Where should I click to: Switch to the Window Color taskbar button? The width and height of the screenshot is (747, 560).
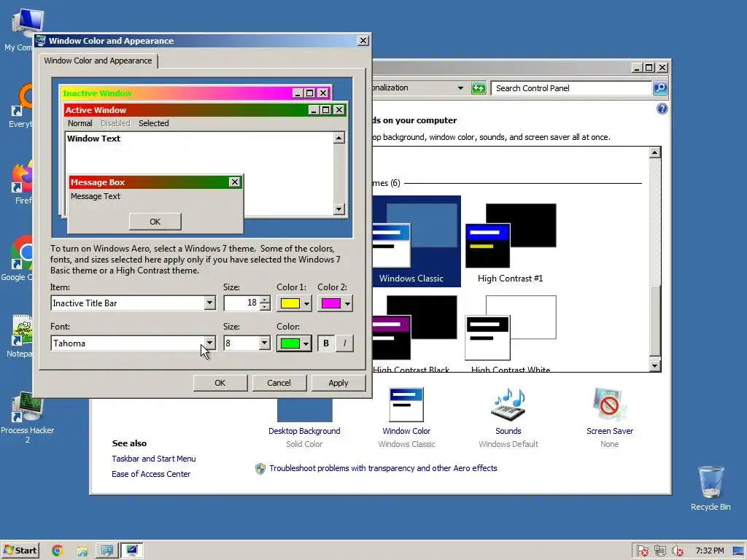click(x=131, y=551)
